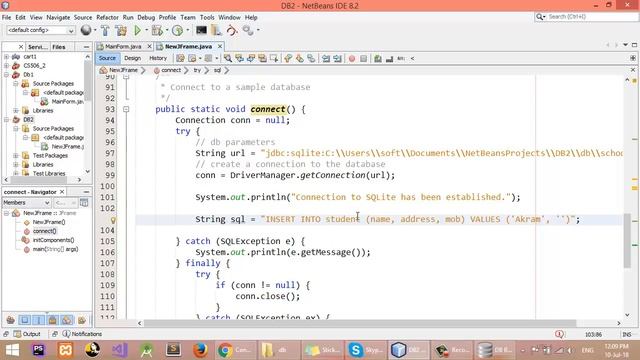
Task: Click the Last Edit icon in editor toolbar
Action: 180,58
